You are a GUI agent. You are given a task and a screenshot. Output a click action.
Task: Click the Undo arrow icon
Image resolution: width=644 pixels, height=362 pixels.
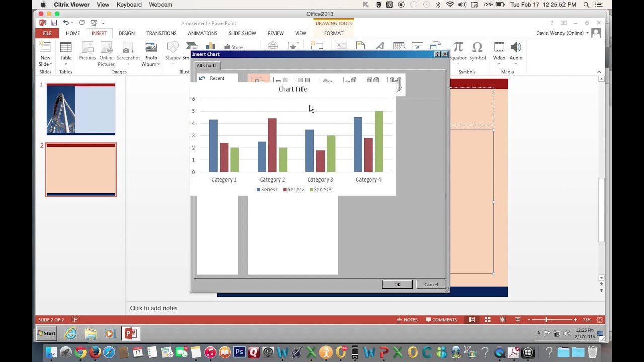65,23
